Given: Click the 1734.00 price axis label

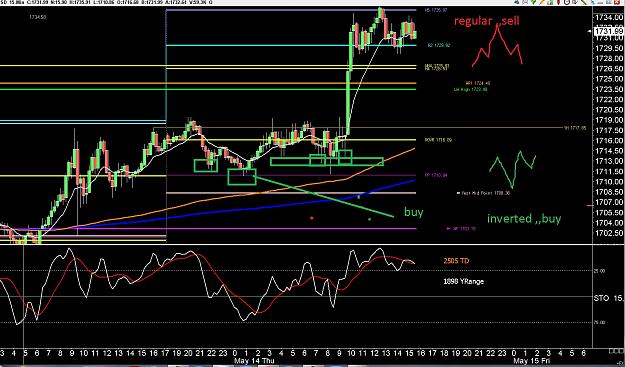Looking at the screenshot, I should point(609,18).
